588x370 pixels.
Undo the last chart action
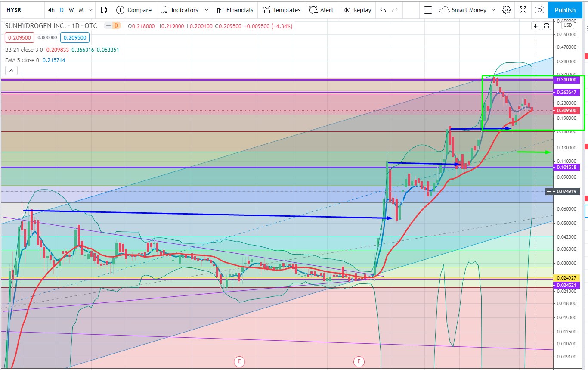[x=383, y=10]
